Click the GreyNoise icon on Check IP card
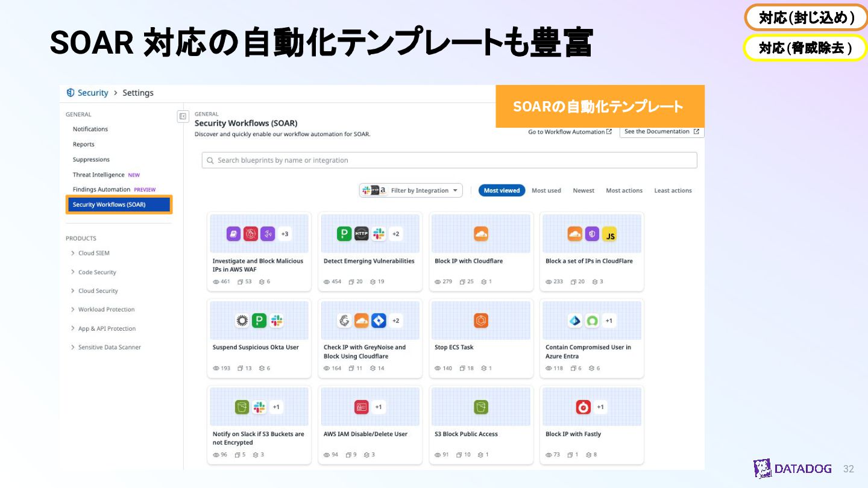Viewport: 868px width, 488px height. (344, 321)
